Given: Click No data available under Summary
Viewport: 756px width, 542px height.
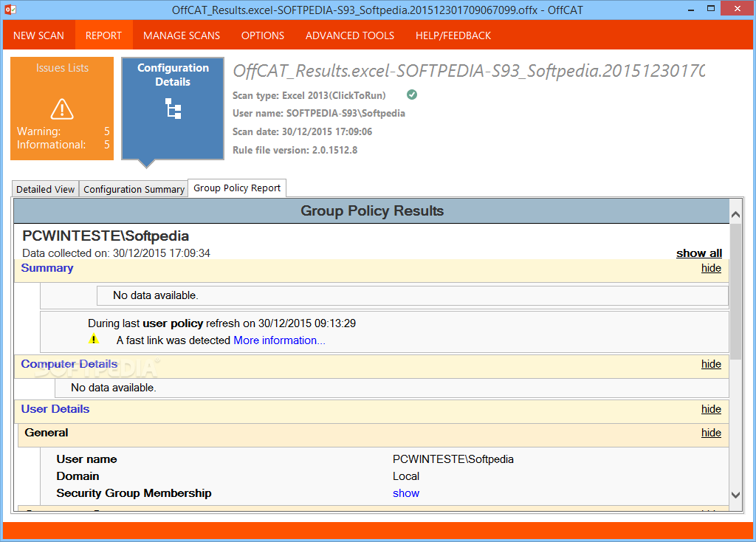Looking at the screenshot, I should pyautogui.click(x=155, y=295).
